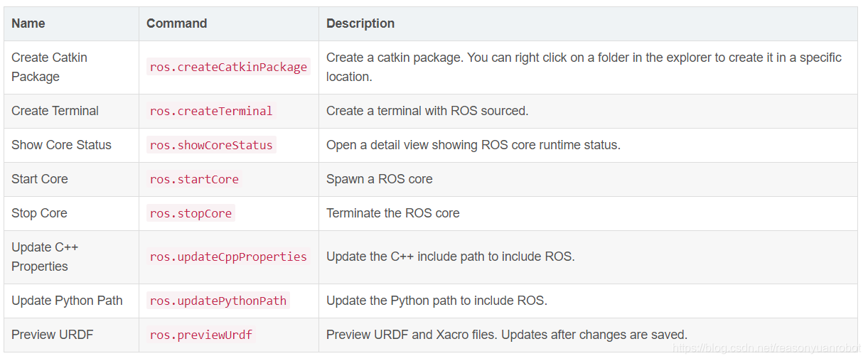Select the Preview URDF name cell
Image resolution: width=868 pixels, height=361 pixels.
tap(52, 335)
